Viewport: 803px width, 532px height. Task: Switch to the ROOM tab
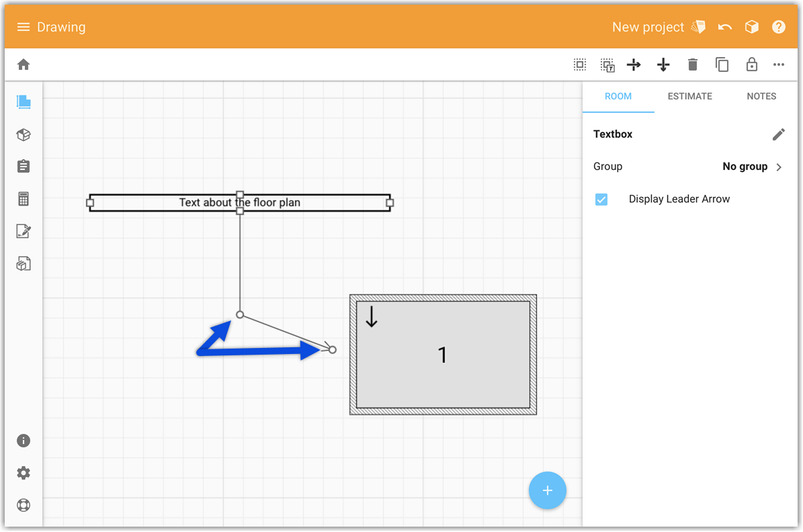click(x=618, y=96)
